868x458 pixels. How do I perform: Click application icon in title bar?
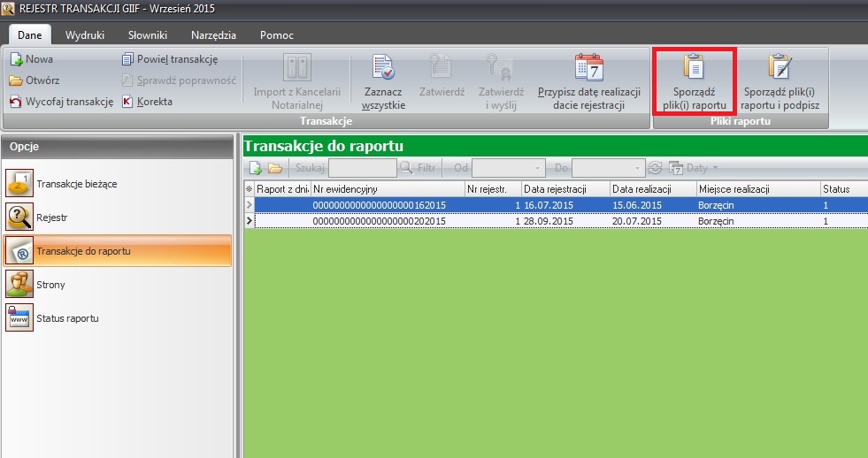click(8, 8)
